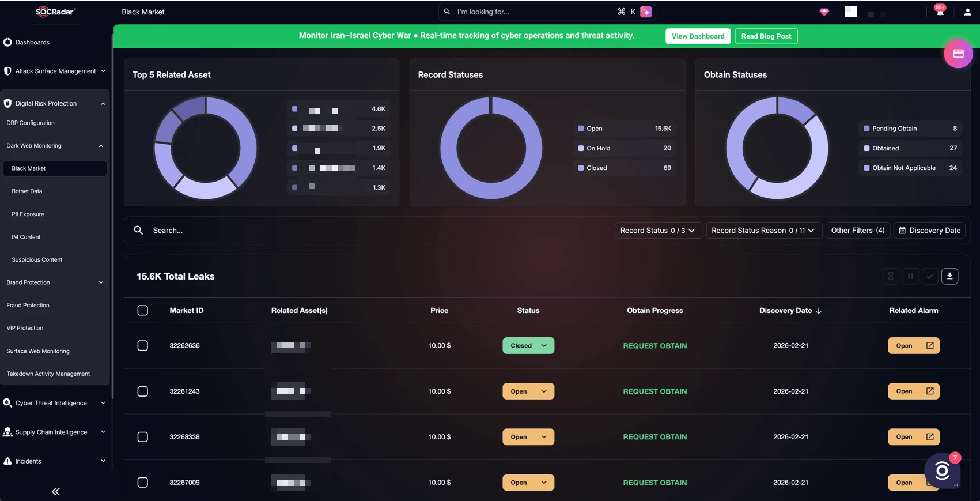The width and height of the screenshot is (980, 501).
Task: Open related alarm for Market ID 32262636
Action: [x=914, y=346]
